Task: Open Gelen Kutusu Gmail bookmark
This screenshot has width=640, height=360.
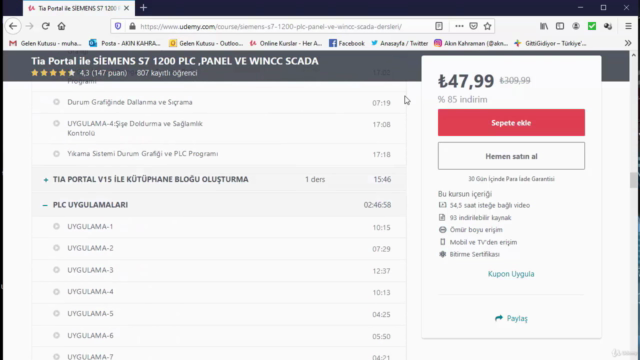Action: [45, 43]
